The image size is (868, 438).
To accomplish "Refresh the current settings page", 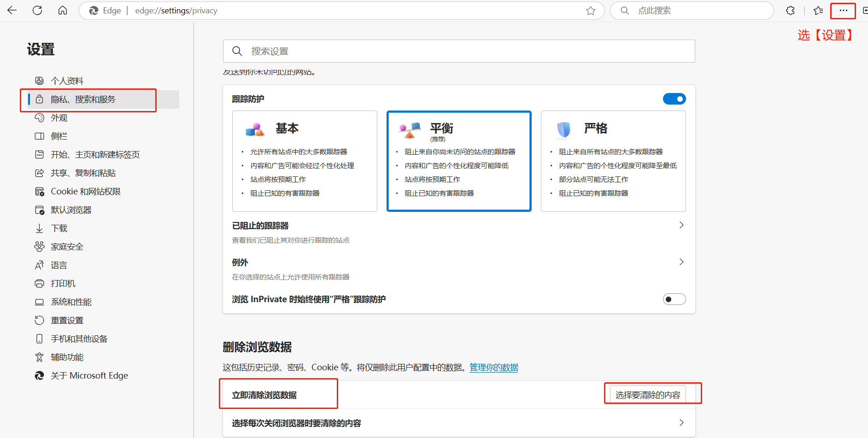I will click(x=37, y=10).
